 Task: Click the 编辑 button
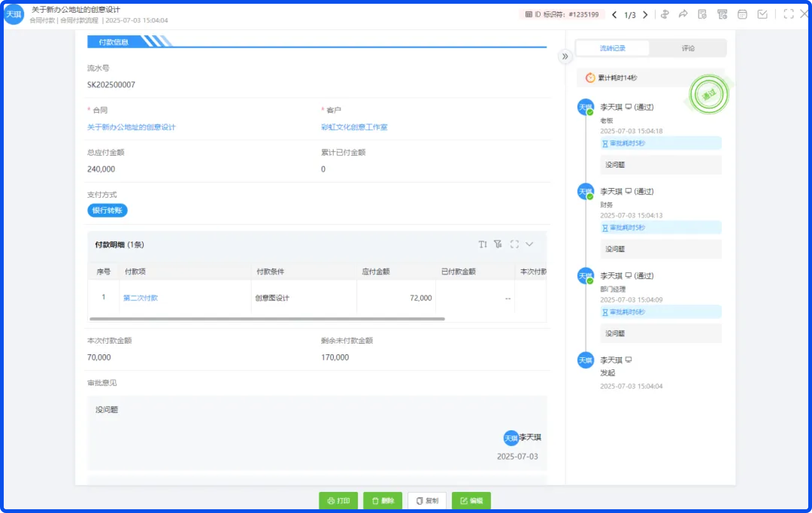pos(471,501)
